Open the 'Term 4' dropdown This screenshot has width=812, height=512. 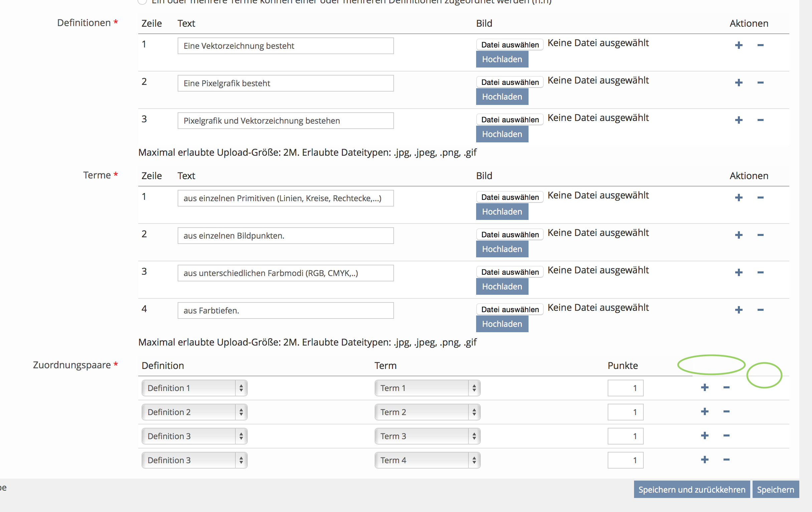coord(427,460)
